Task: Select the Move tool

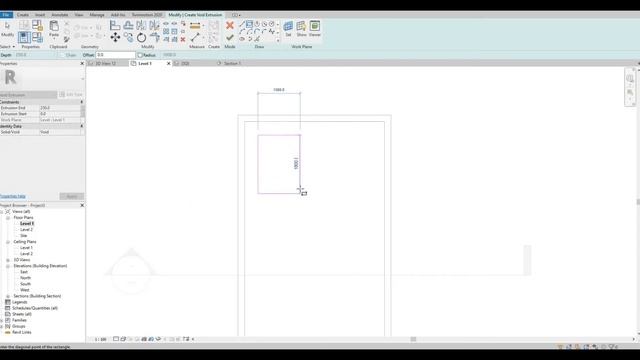Action: point(115,38)
